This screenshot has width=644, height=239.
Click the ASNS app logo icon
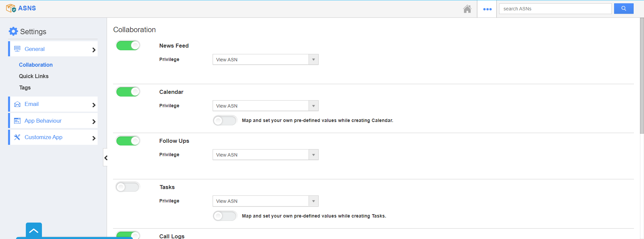pos(11,8)
